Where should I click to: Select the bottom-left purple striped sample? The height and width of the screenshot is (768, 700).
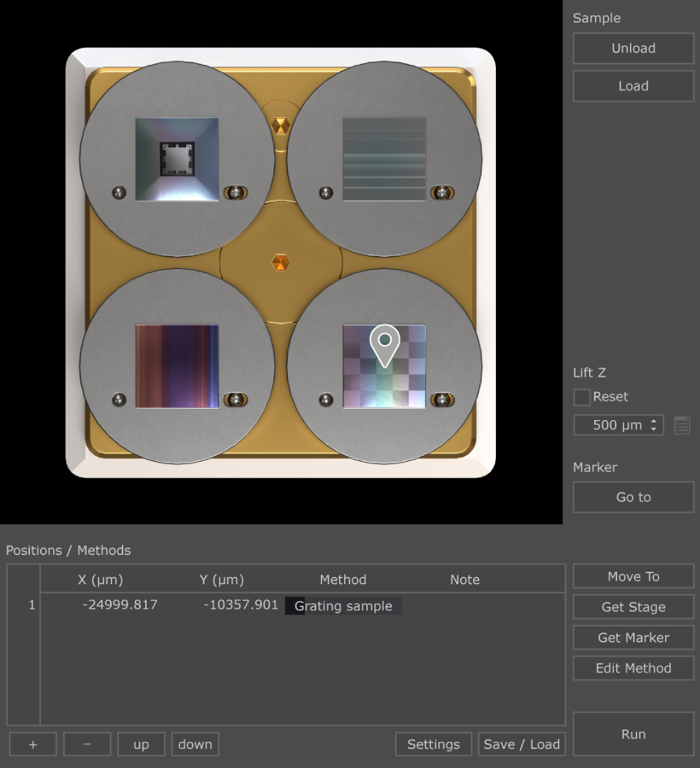click(176, 366)
